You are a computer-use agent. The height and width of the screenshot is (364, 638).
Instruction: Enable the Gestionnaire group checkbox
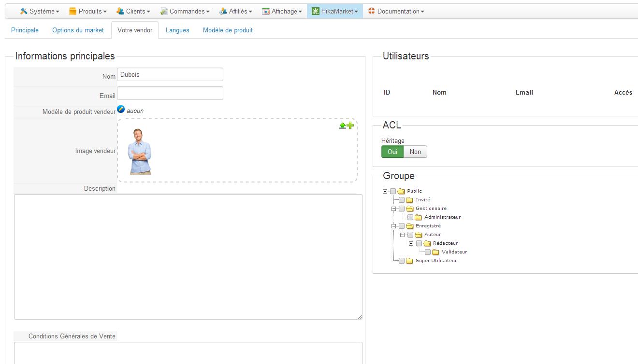(x=402, y=209)
